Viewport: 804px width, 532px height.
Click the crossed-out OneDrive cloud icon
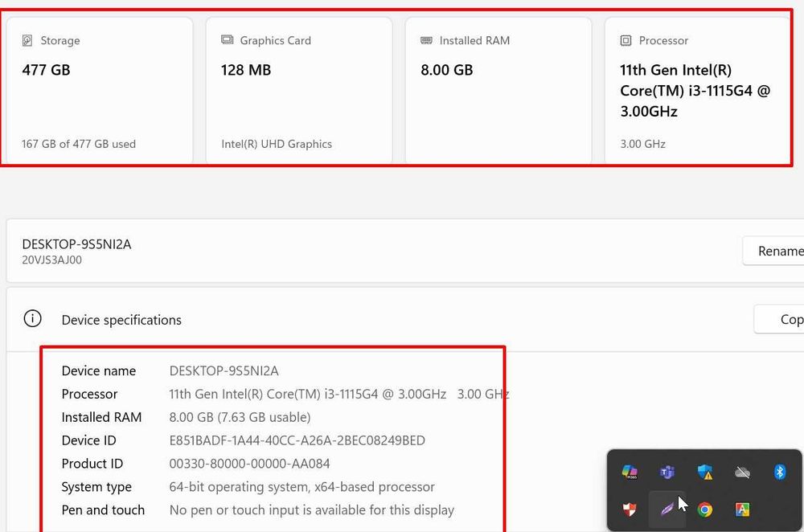[742, 473]
